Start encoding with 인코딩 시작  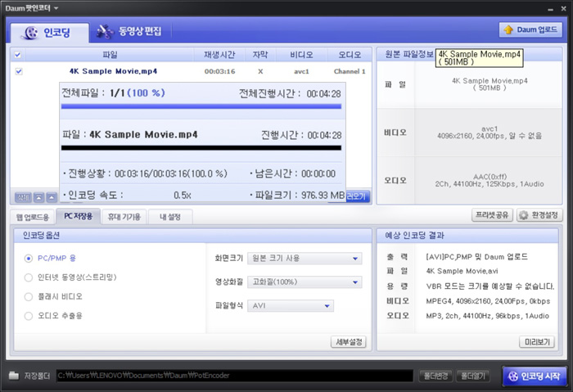pos(534,376)
